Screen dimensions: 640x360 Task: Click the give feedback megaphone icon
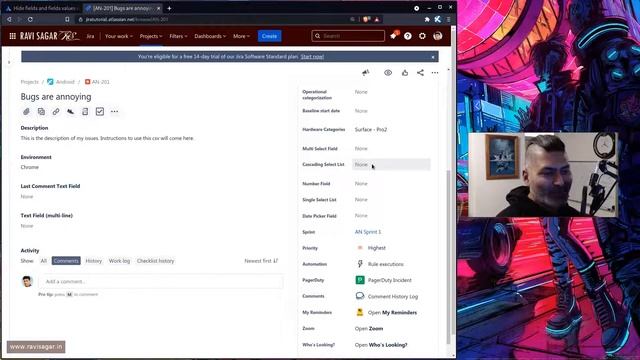click(365, 73)
